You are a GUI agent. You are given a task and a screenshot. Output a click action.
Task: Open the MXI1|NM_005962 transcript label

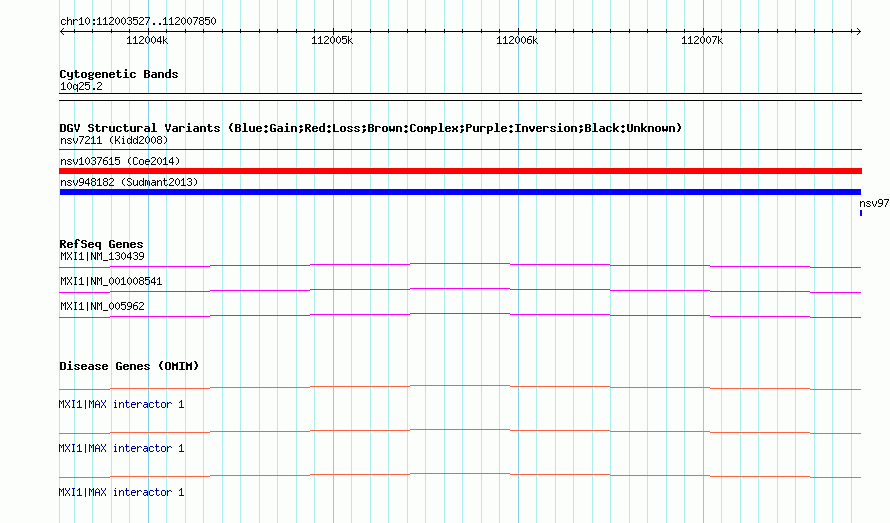pos(102,306)
